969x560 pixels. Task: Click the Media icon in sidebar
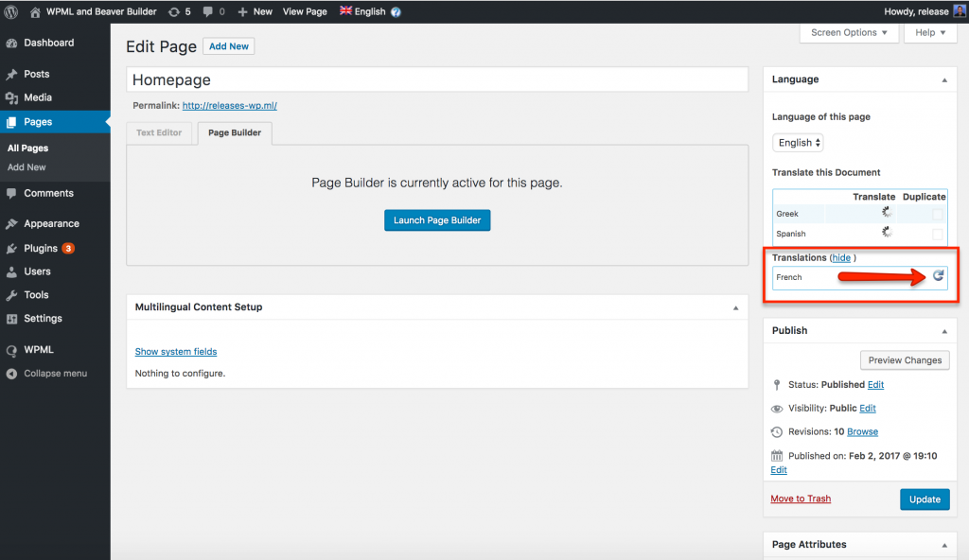[x=11, y=97]
